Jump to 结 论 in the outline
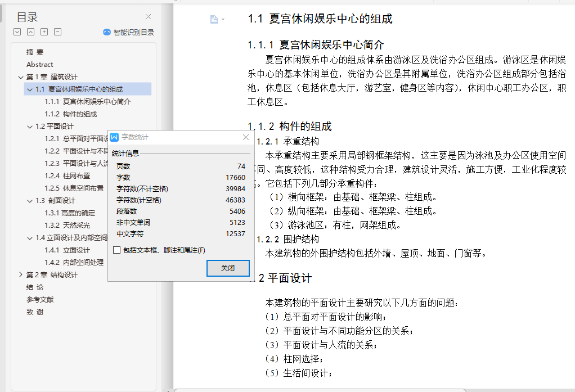This screenshot has width=575, height=392. (35, 287)
